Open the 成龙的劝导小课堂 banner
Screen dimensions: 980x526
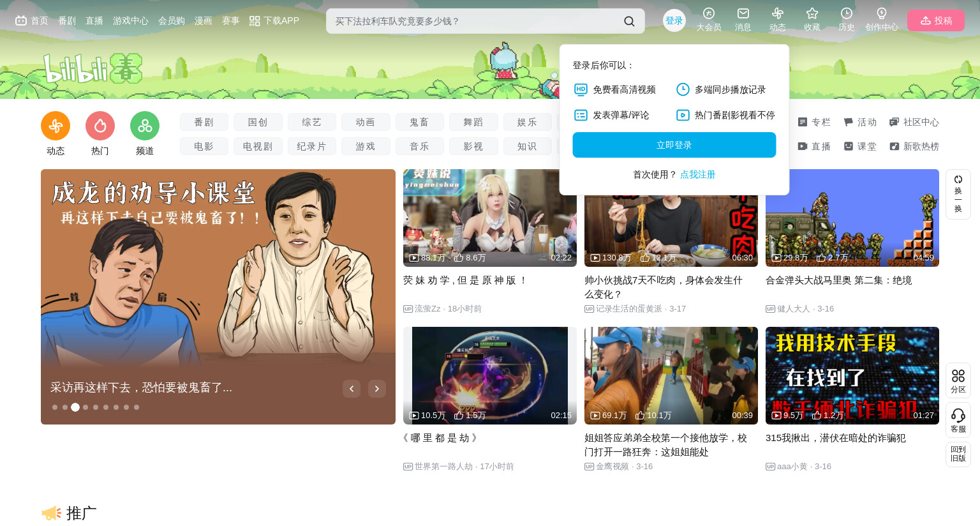218,297
